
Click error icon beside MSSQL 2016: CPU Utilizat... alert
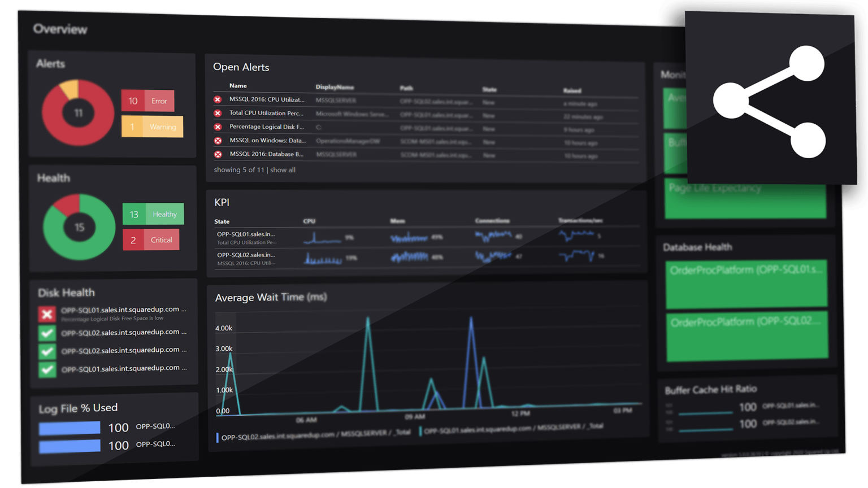click(x=218, y=99)
